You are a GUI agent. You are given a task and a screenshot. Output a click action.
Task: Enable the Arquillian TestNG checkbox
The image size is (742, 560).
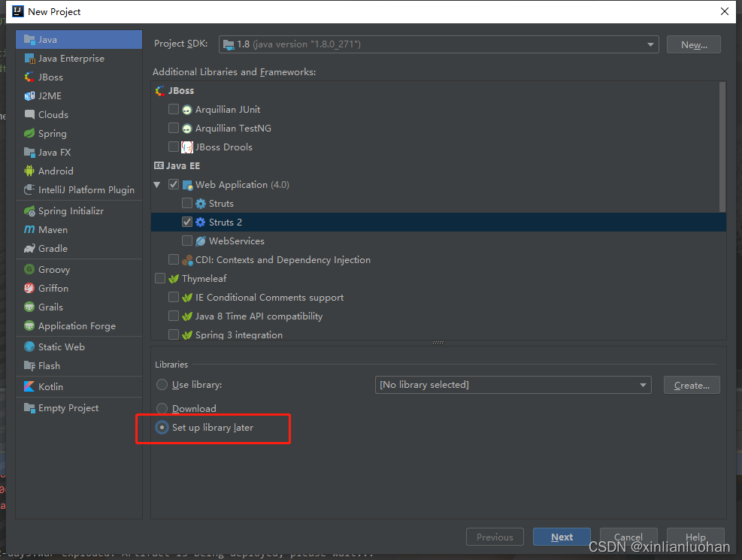click(x=174, y=129)
